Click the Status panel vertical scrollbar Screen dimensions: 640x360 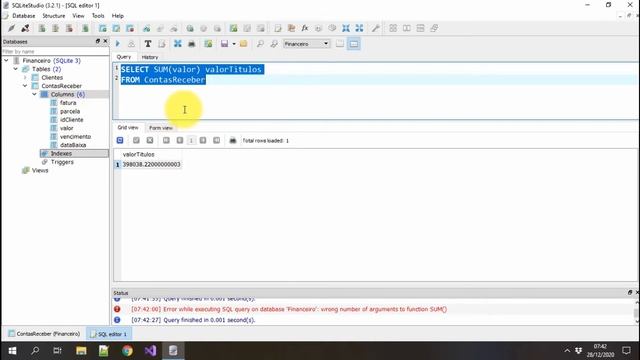click(x=636, y=311)
